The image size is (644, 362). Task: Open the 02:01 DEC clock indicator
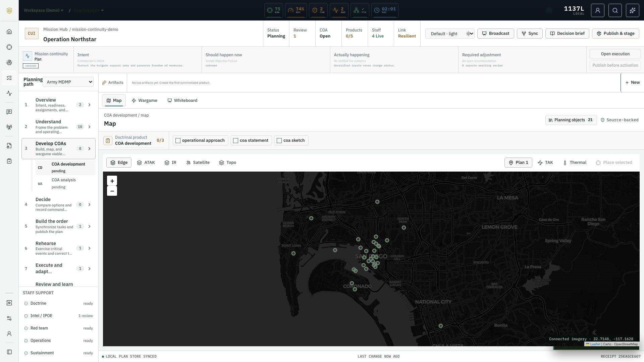coord(385,10)
